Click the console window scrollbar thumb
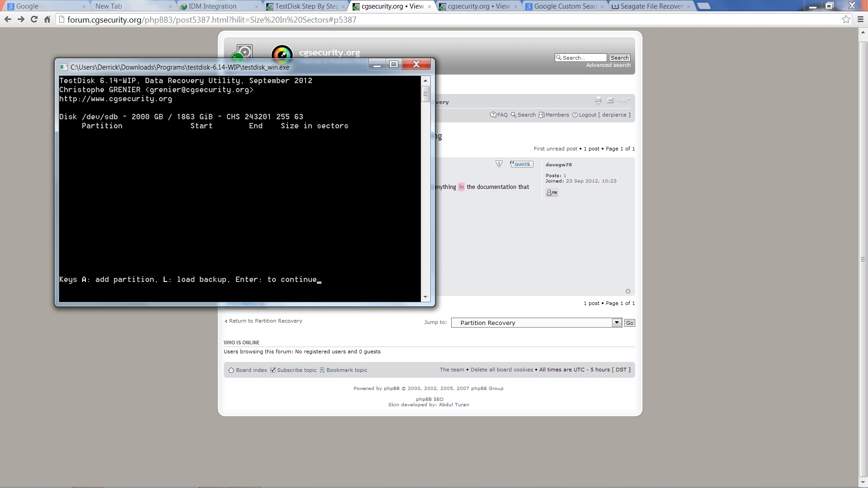Image resolution: width=868 pixels, height=488 pixels. point(425,94)
